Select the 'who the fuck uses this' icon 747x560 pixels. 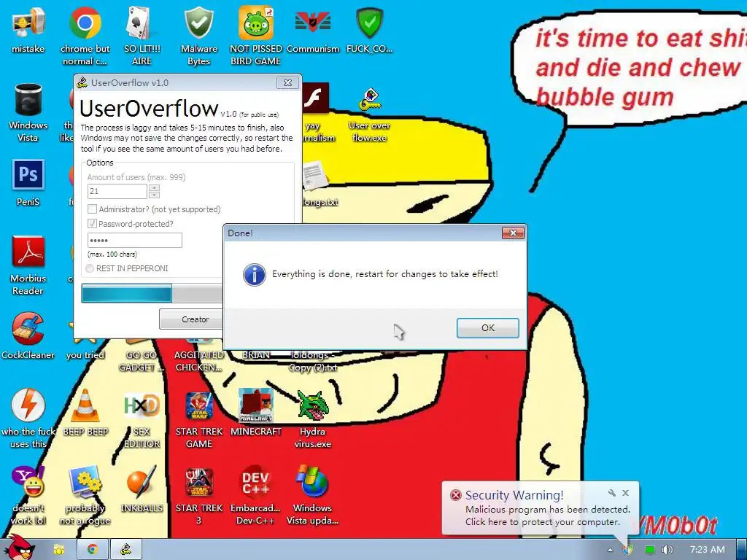pyautogui.click(x=28, y=405)
